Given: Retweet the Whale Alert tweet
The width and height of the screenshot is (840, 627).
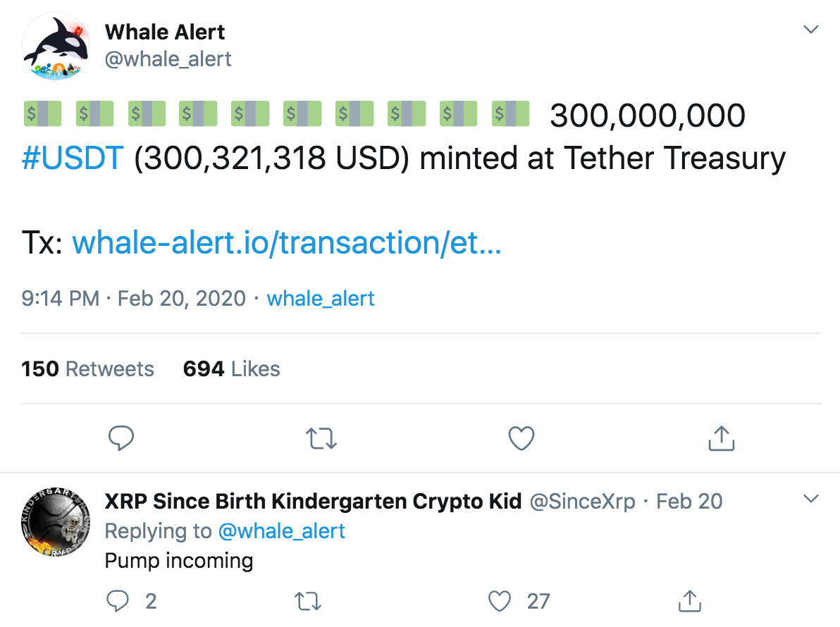Looking at the screenshot, I should (323, 439).
